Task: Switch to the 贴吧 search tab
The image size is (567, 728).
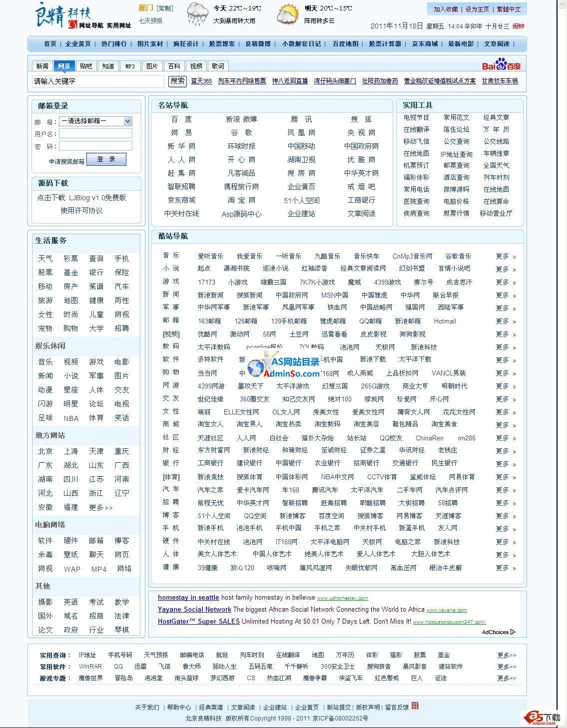Action: point(86,66)
